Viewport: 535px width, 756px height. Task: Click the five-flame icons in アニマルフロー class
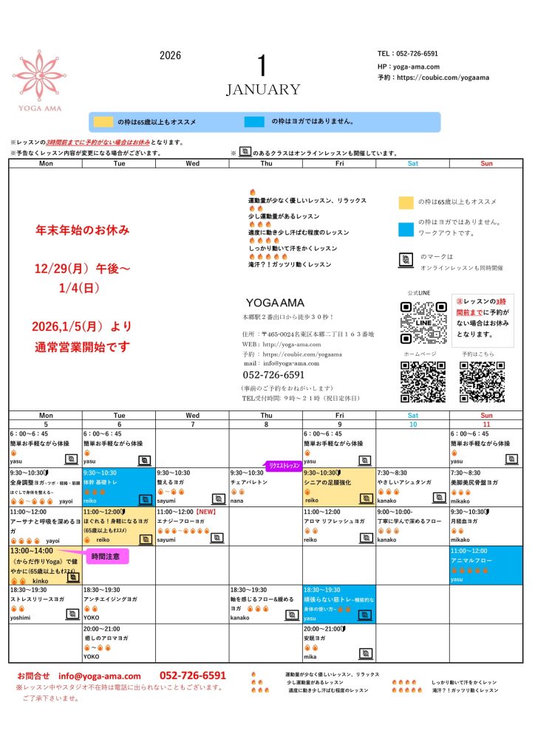tap(467, 570)
